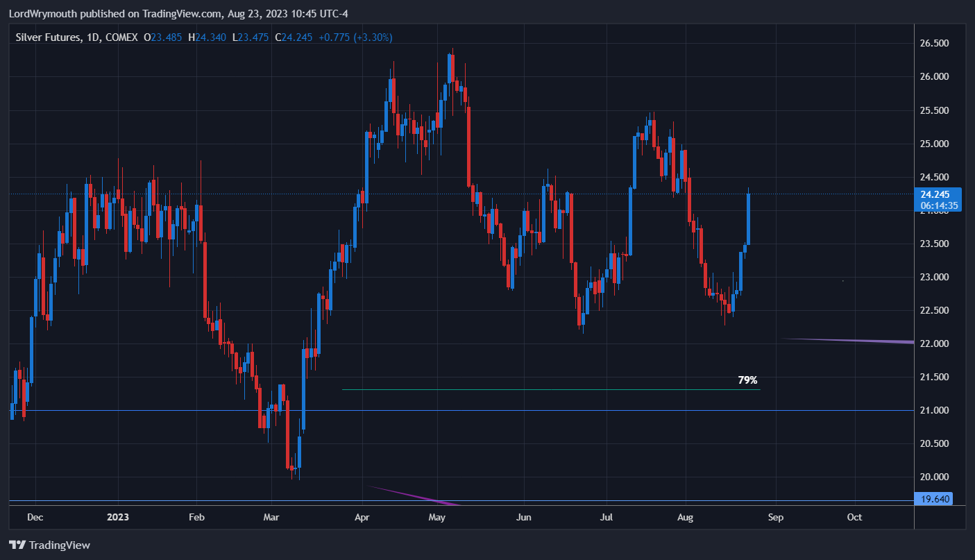This screenshot has height=560, width=975.
Task: Click the 21.500 price axis label
Action: click(934, 377)
